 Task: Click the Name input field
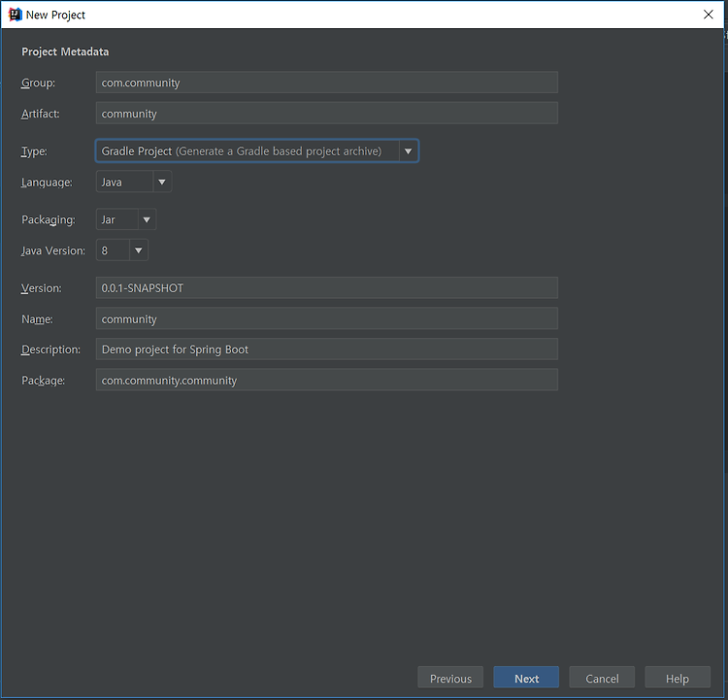click(x=326, y=318)
